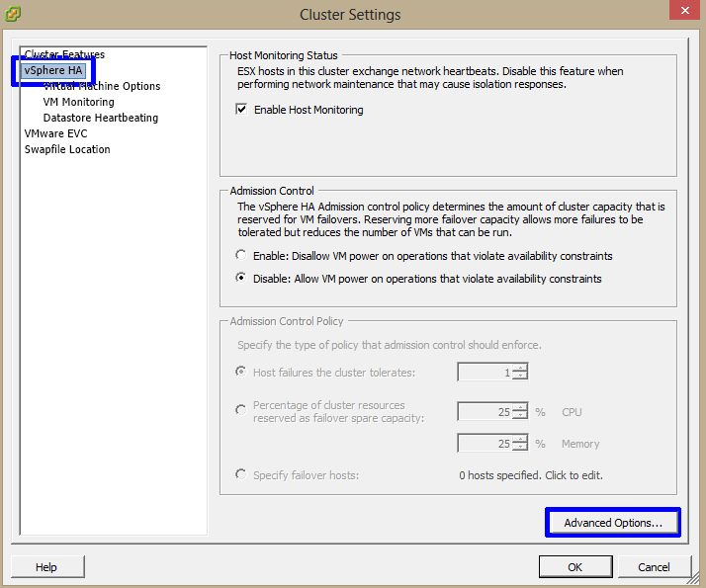Choose Percentage of cluster resources option

click(241, 410)
